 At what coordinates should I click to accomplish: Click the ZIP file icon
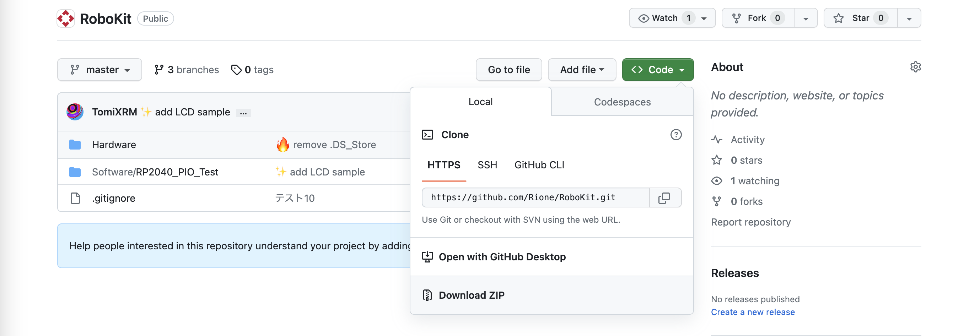point(427,295)
